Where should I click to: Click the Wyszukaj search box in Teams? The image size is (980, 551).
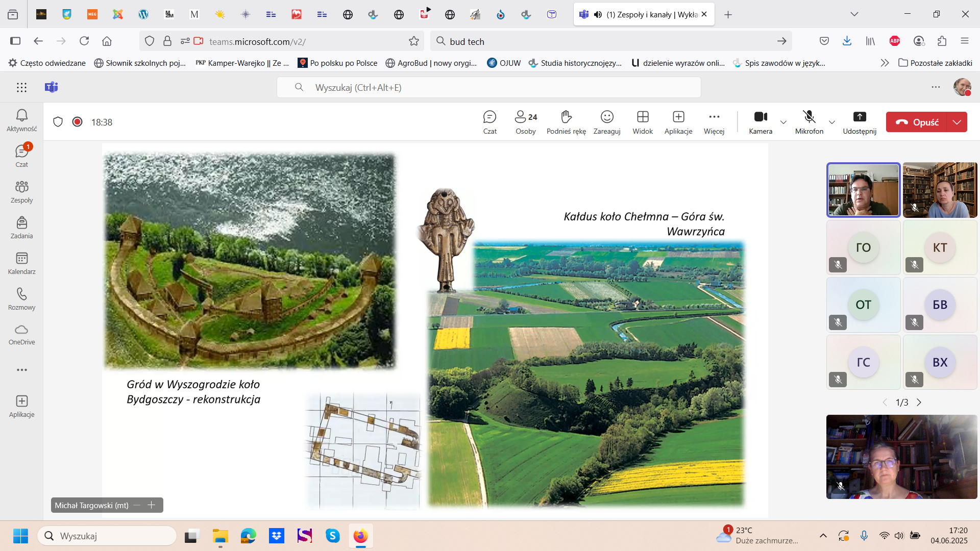[x=488, y=87]
